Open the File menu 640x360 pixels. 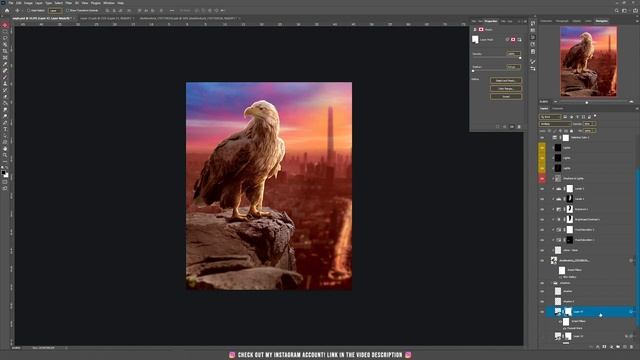(11, 3)
